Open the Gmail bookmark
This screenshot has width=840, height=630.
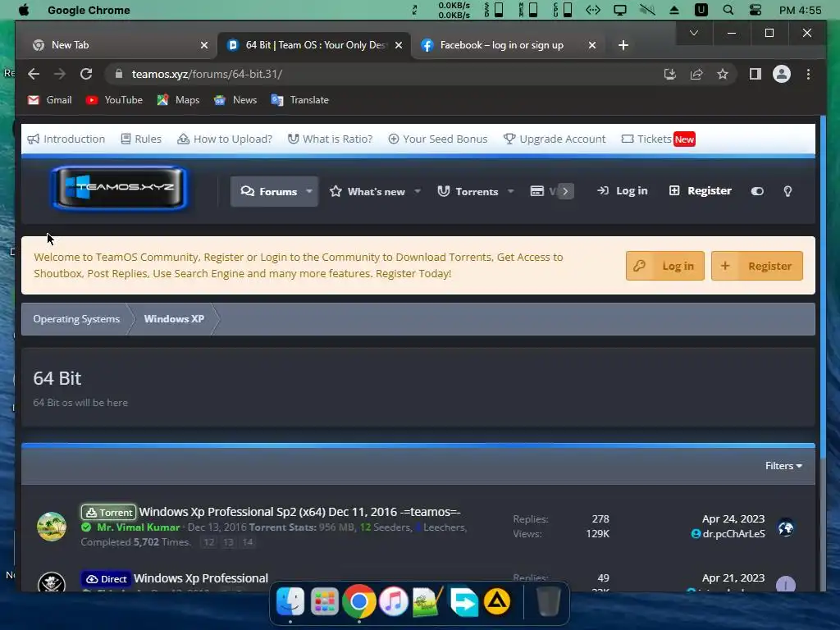(x=49, y=99)
